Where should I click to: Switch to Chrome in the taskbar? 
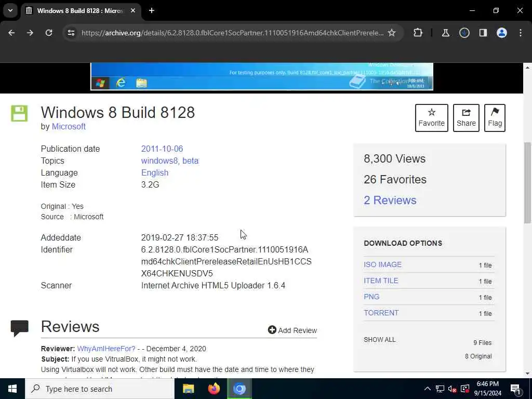click(239, 389)
